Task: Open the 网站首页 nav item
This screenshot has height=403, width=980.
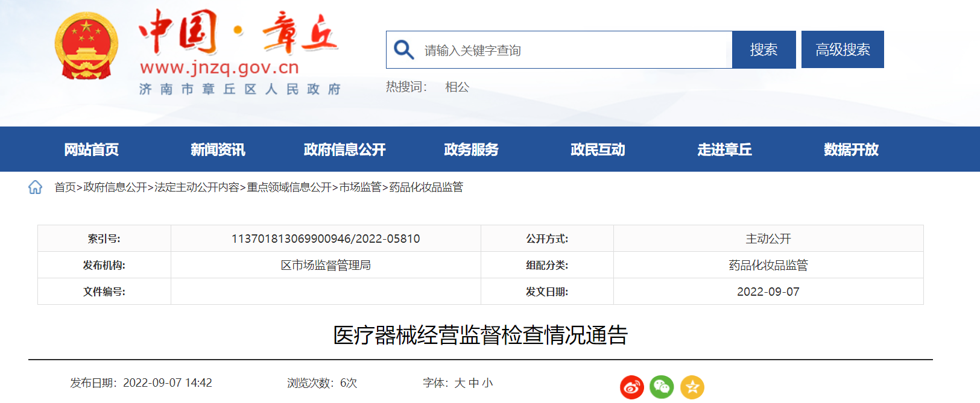Action: [x=92, y=149]
